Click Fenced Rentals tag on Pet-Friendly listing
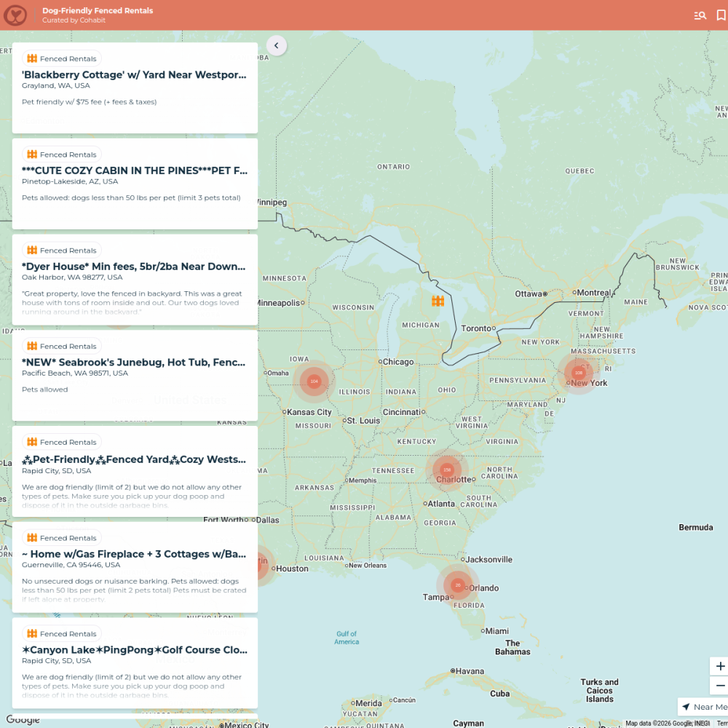Image resolution: width=728 pixels, height=728 pixels. [62, 442]
